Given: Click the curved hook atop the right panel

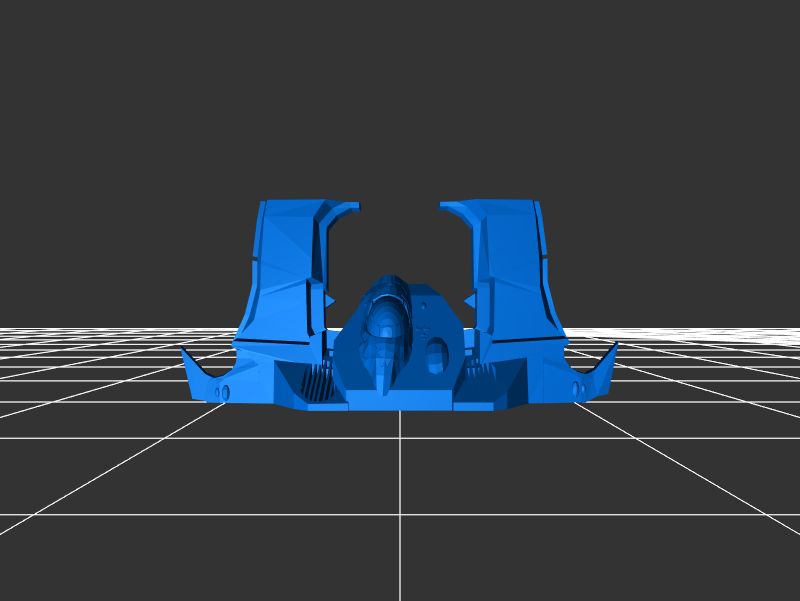Looking at the screenshot, I should click(x=456, y=207).
